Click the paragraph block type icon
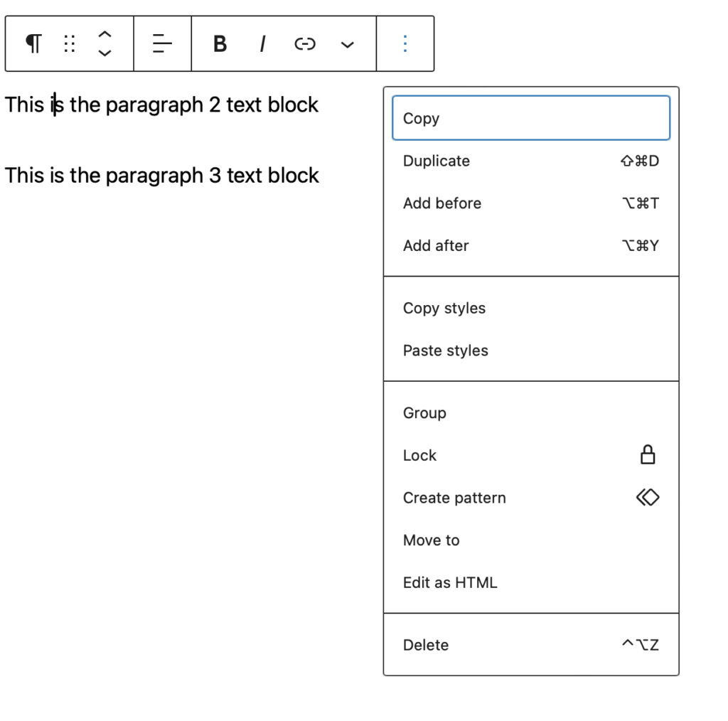This screenshot has width=728, height=721. click(x=33, y=44)
